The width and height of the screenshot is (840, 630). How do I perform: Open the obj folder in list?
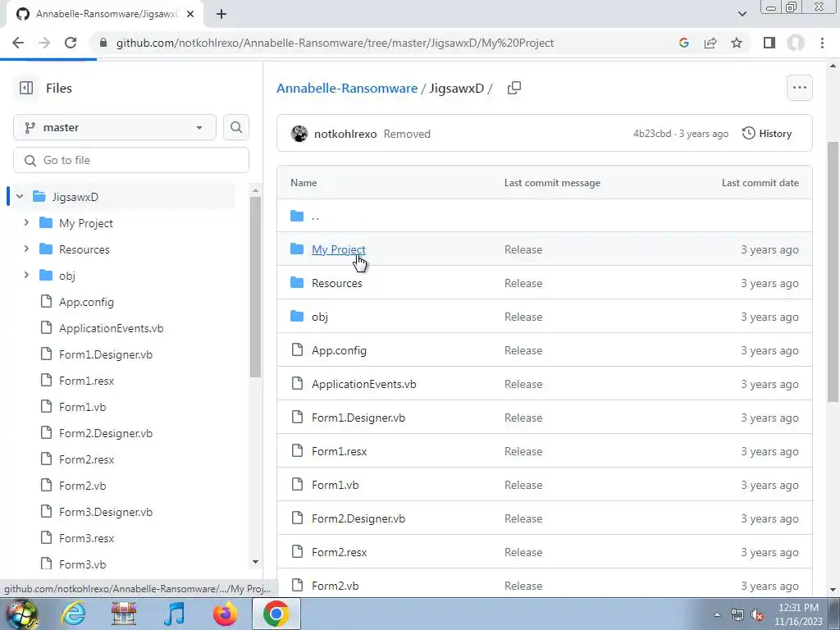[x=320, y=317]
